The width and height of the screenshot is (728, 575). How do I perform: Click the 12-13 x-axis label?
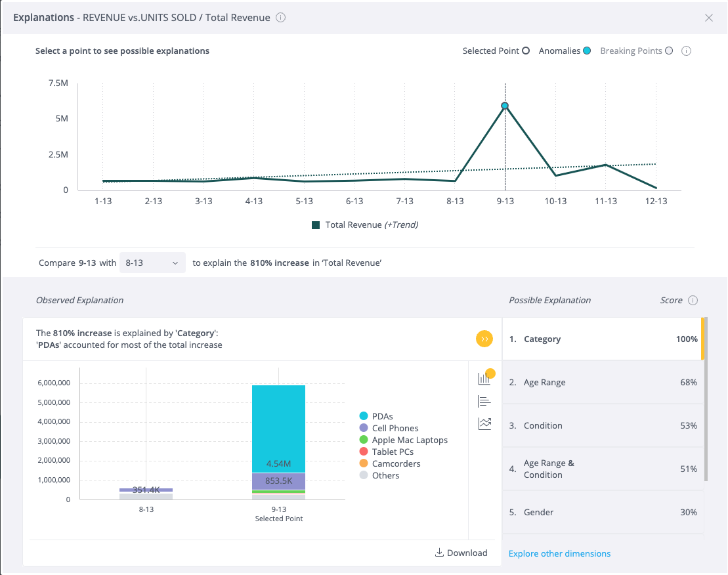pos(656,201)
